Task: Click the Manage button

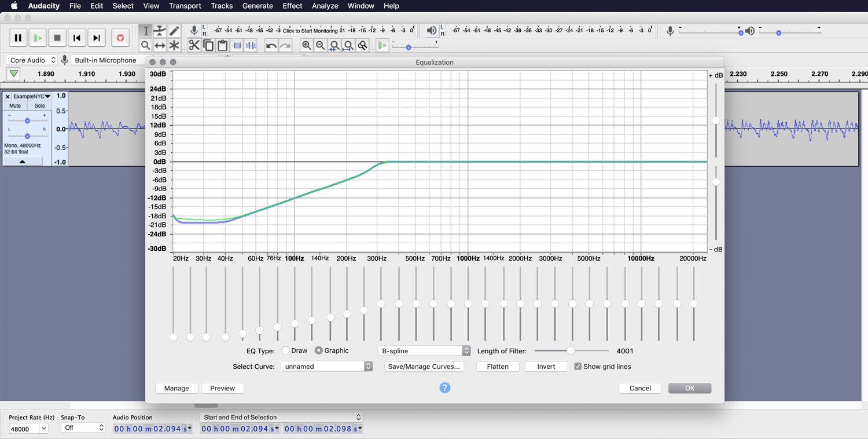Action: [176, 388]
